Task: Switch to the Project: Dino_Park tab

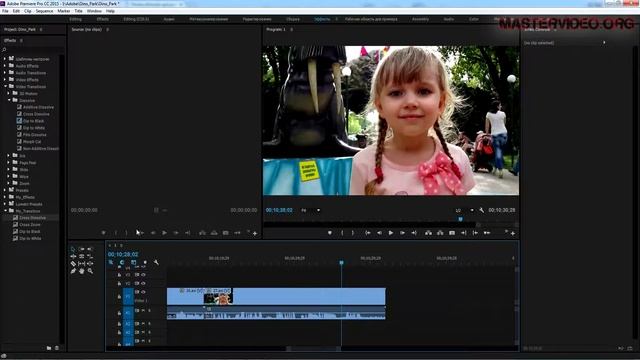Action: click(x=20, y=29)
